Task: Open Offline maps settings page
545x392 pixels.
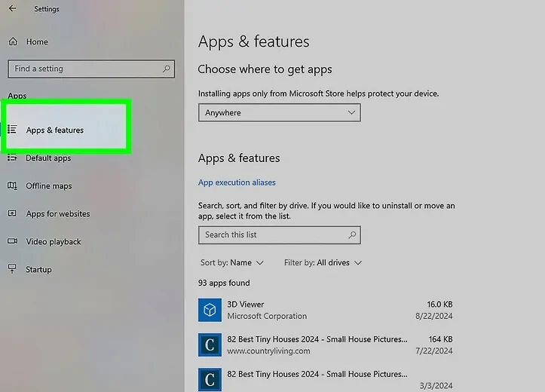Action: (x=49, y=185)
